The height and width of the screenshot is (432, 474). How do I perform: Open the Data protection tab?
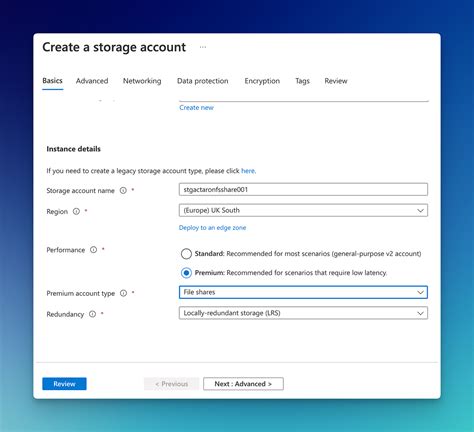[x=203, y=81]
